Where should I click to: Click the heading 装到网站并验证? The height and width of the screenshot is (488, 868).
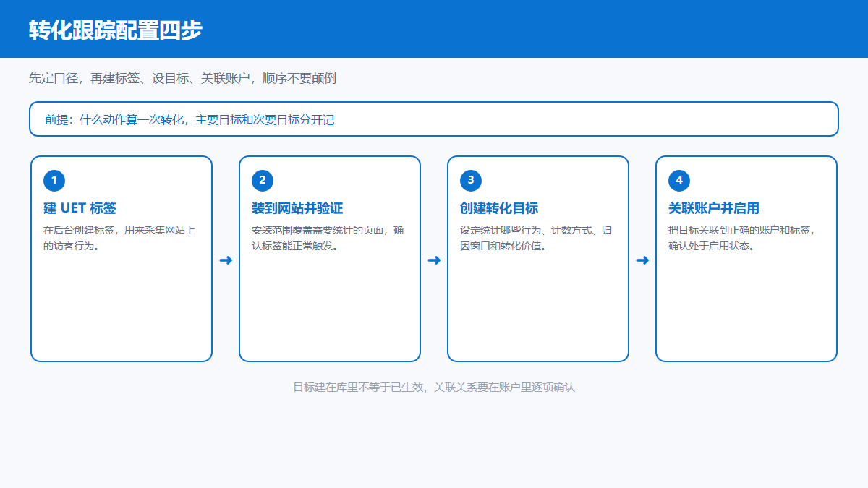pyautogui.click(x=297, y=208)
